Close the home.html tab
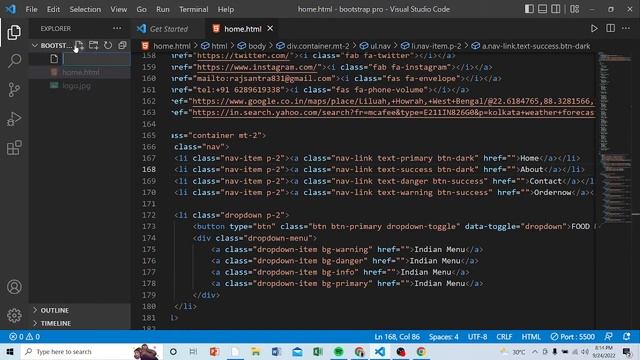The height and width of the screenshot is (360, 640). [x=270, y=29]
